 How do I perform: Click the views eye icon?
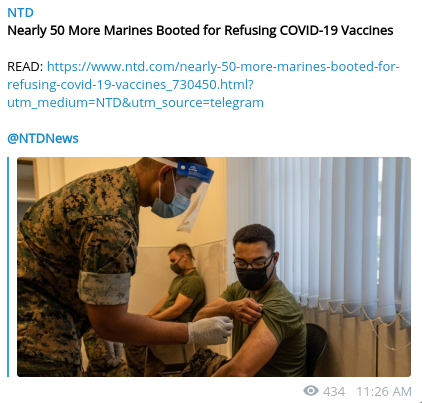311,391
